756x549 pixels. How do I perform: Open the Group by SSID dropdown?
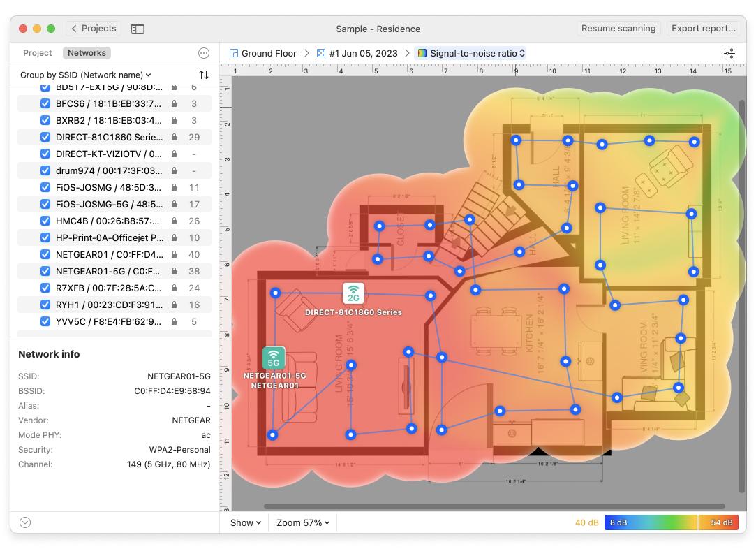pos(85,75)
